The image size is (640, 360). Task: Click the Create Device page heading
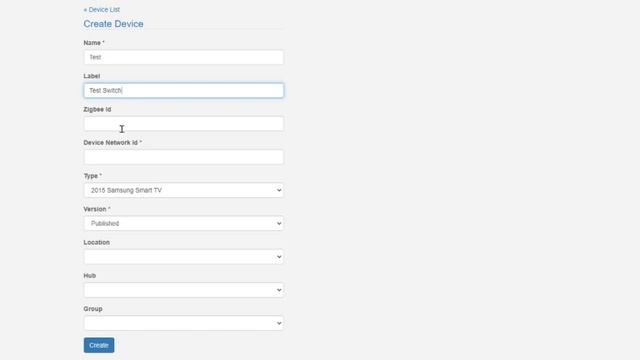coord(113,24)
